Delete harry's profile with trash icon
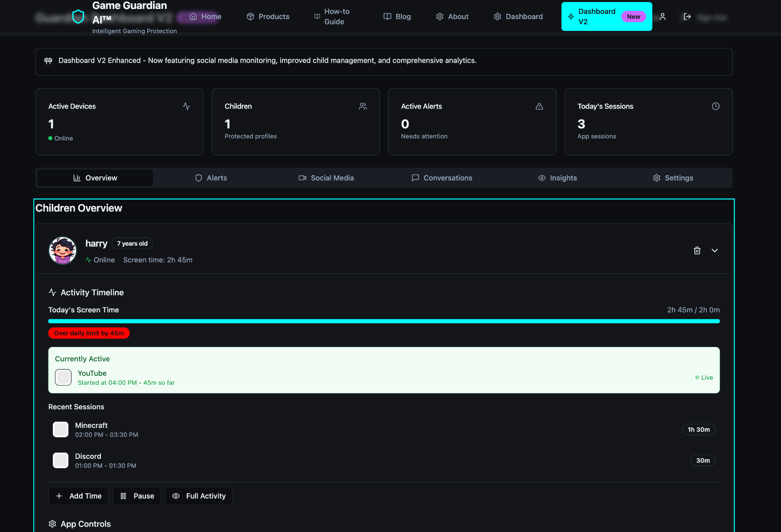781x532 pixels. coord(697,251)
